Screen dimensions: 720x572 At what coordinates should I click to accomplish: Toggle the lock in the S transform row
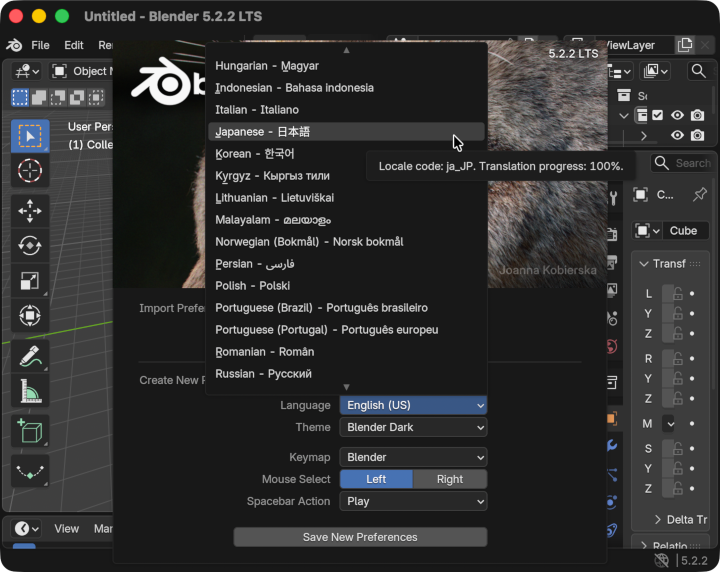point(678,449)
